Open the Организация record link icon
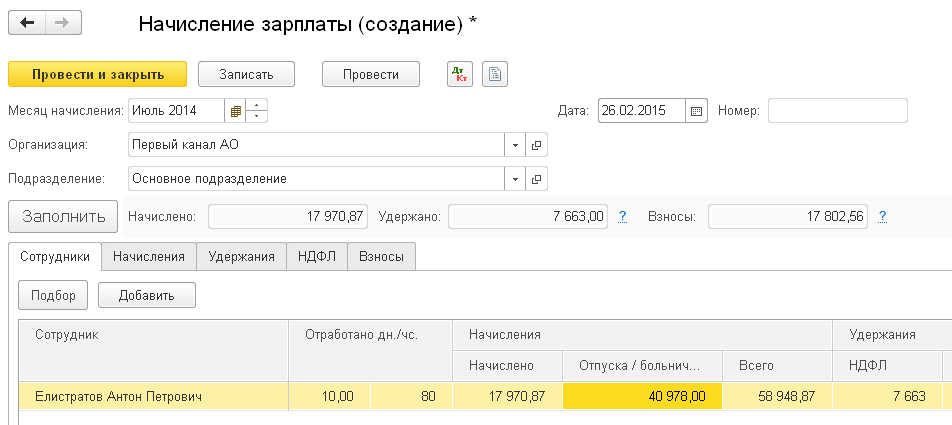This screenshot has width=952, height=425. pyautogui.click(x=537, y=145)
